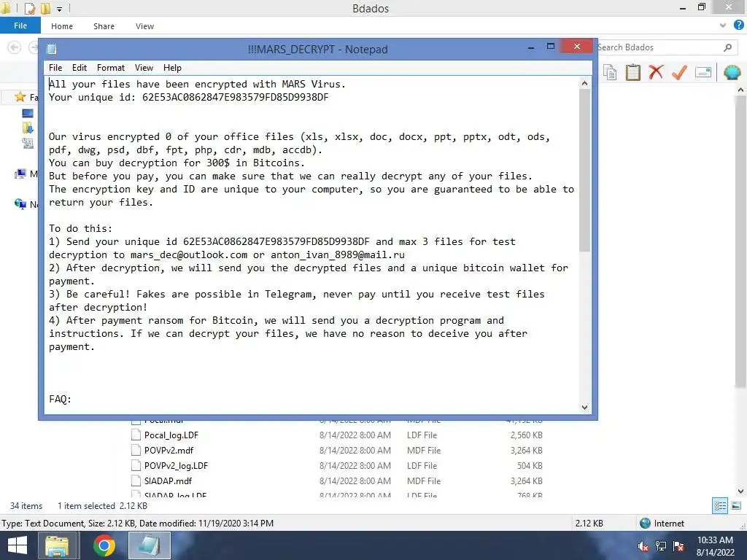The height and width of the screenshot is (560, 747).
Task: Click the red X Delete icon
Action: click(656, 72)
